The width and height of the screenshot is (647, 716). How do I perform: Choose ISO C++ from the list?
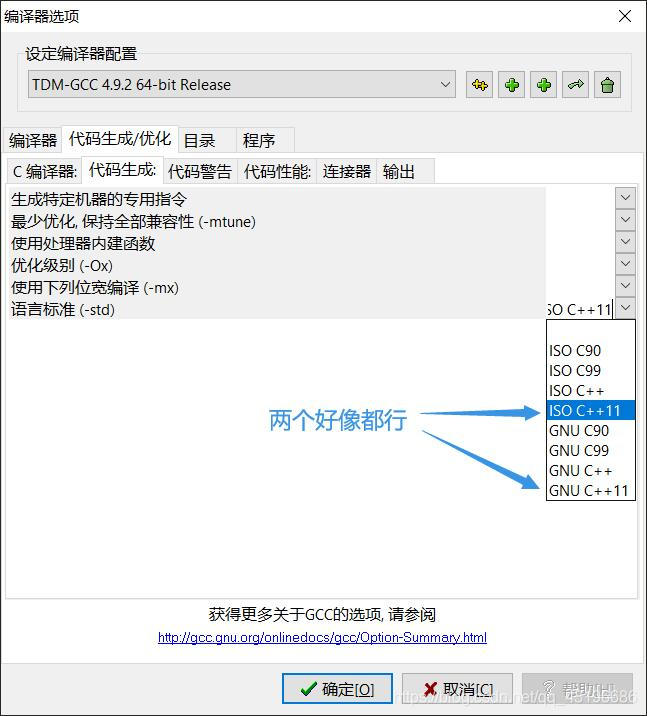(590, 391)
